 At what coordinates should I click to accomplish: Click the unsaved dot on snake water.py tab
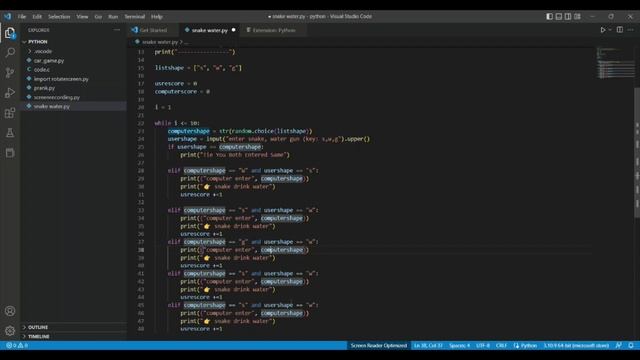click(x=233, y=30)
